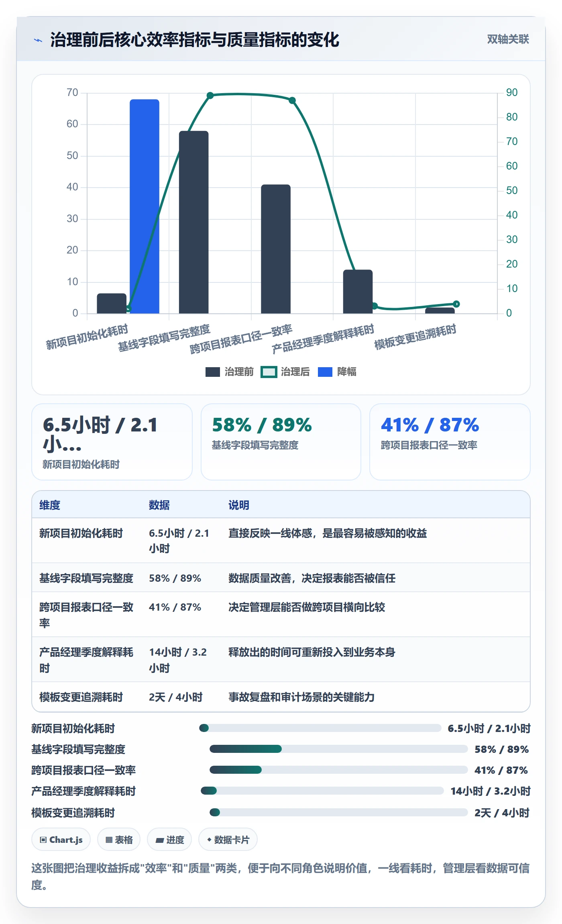Select the 数据卡片 tag chip
Image resolution: width=562 pixels, height=924 pixels.
coord(228,839)
